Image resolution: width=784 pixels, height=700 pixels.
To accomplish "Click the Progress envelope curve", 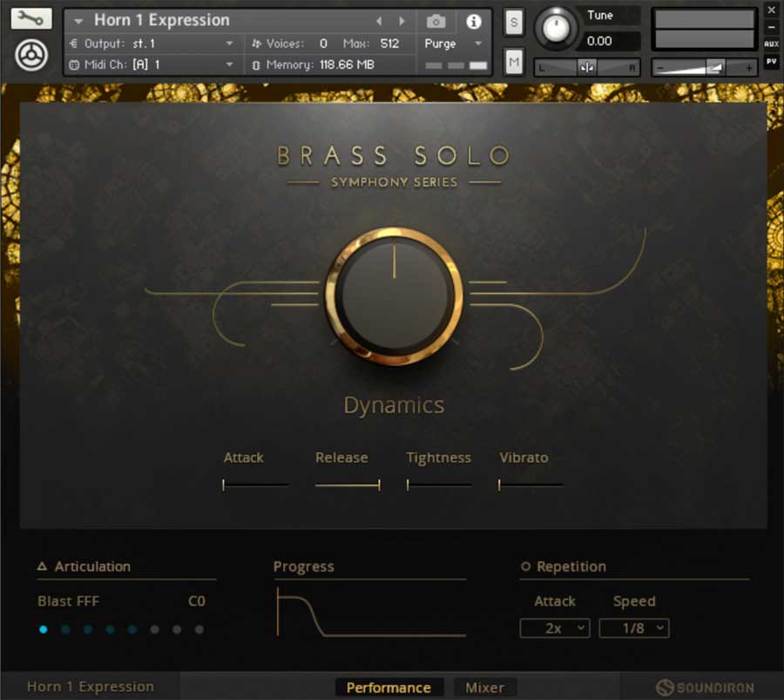I will [x=371, y=613].
